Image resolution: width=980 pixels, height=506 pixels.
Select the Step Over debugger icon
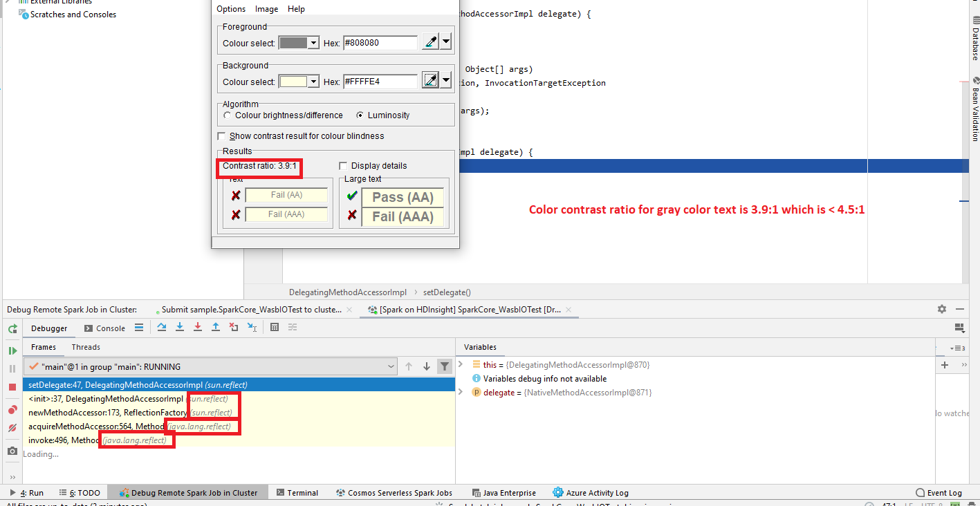pos(162,327)
